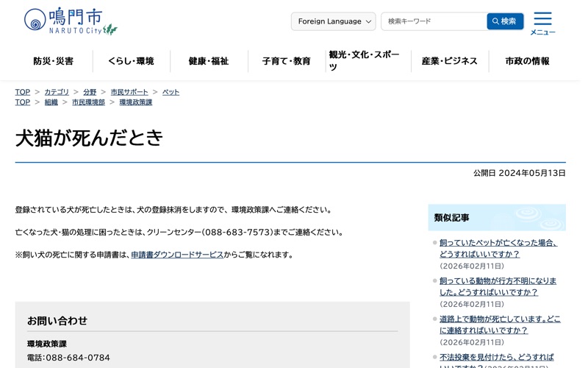Open the 健康・福祉 menu
Image resolution: width=588 pixels, height=368 pixels.
(209, 61)
